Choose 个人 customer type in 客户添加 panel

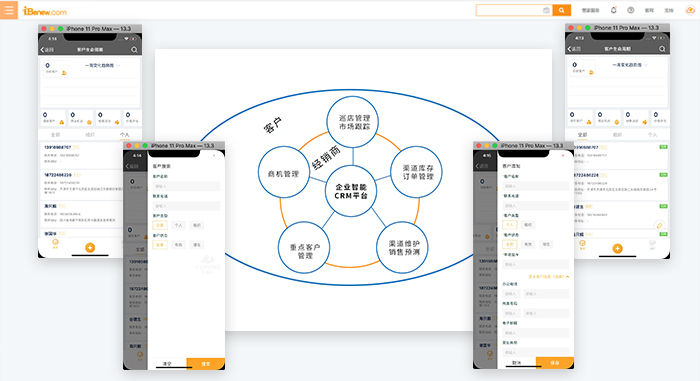pyautogui.click(x=510, y=225)
